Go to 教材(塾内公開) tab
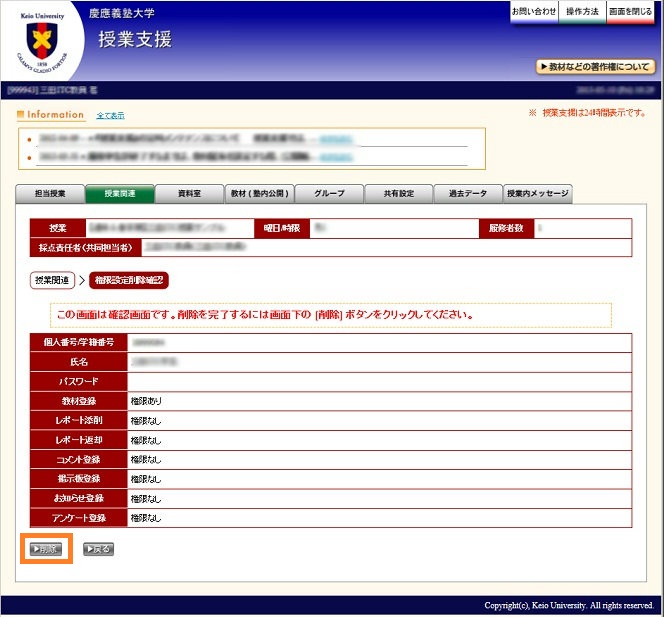 [x=258, y=194]
